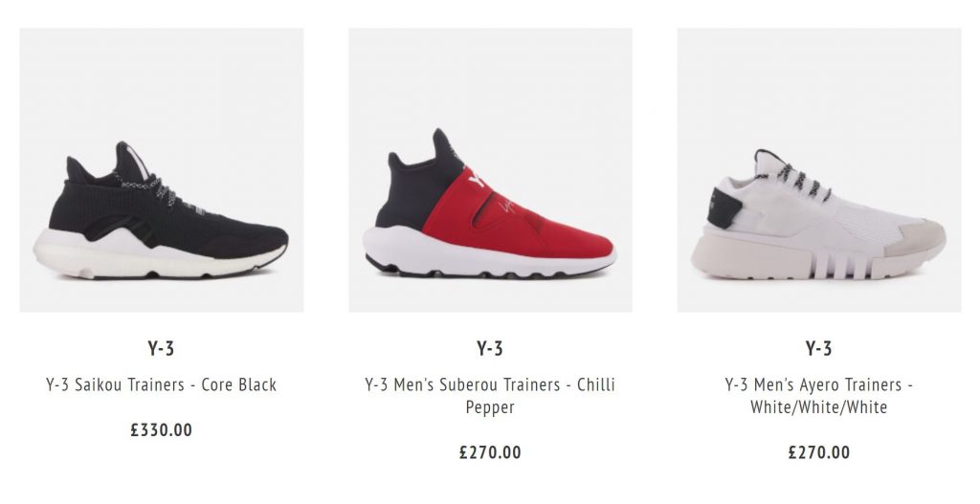Click Y-3 Saikou Trainers - Core Black title
This screenshot has height=504, width=980.
click(161, 384)
